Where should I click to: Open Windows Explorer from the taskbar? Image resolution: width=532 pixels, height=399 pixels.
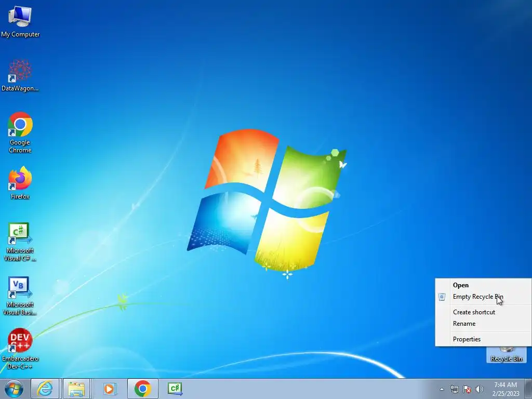pyautogui.click(x=76, y=389)
